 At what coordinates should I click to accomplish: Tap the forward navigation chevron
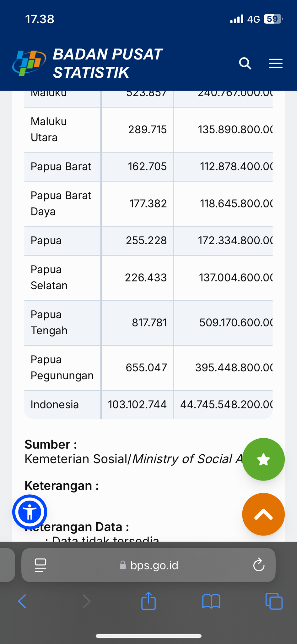pos(86,601)
